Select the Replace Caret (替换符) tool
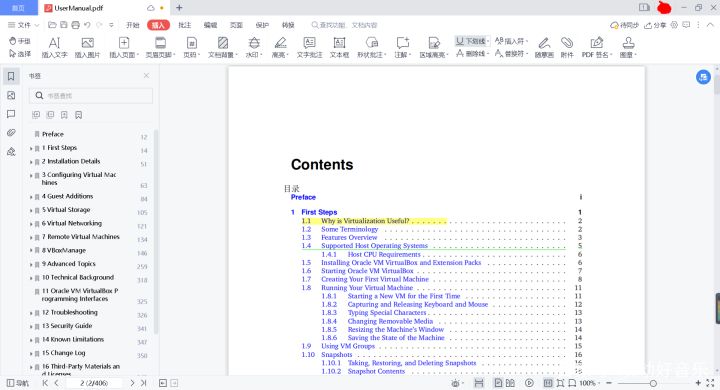 (512, 54)
